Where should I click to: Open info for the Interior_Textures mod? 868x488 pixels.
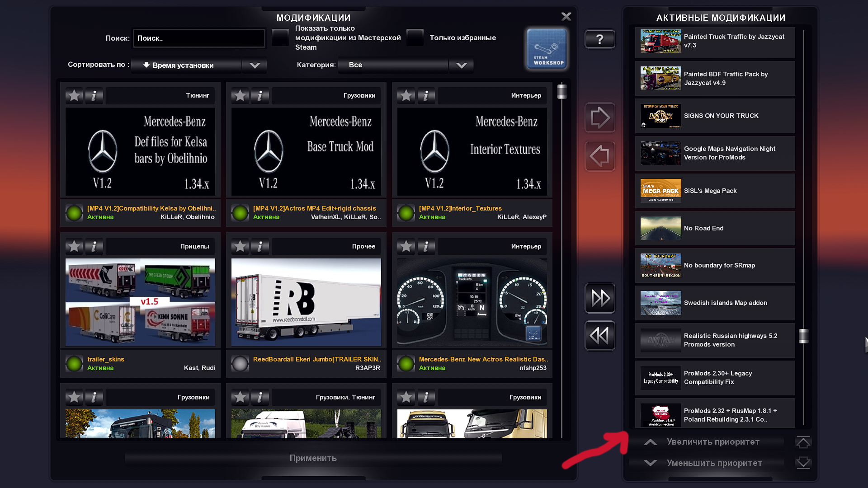pos(426,96)
